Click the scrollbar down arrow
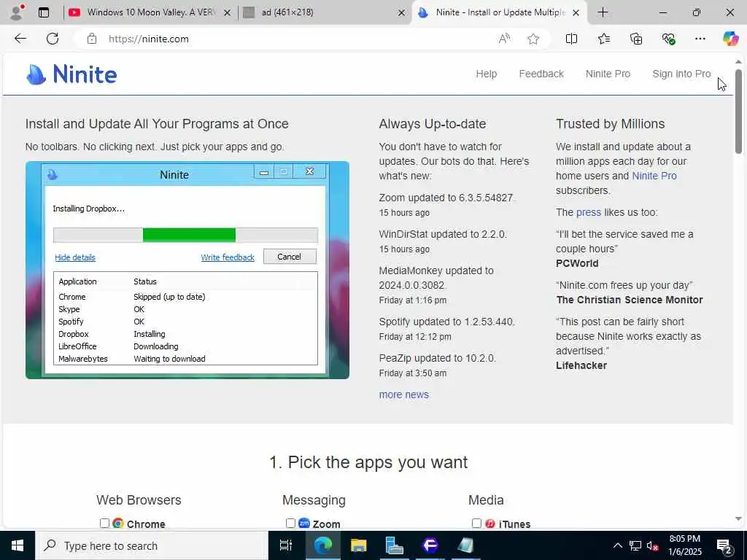The width and height of the screenshot is (747, 560). coord(738,519)
